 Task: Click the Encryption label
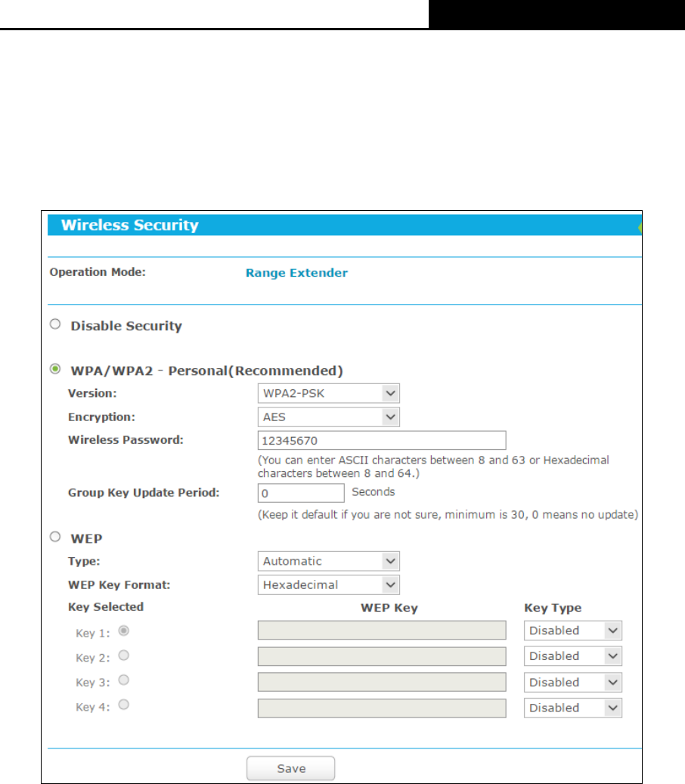click(x=101, y=417)
